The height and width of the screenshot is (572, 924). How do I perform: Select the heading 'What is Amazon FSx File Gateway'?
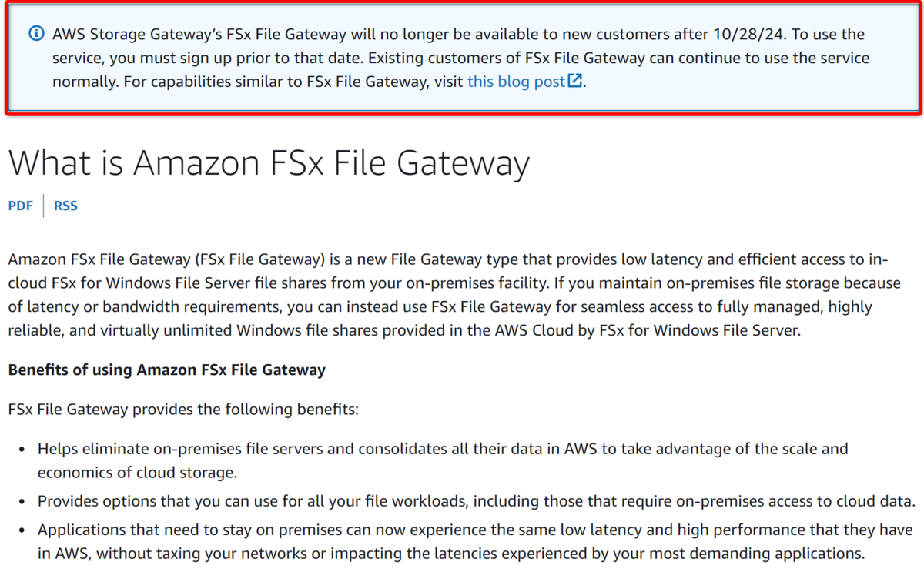(x=269, y=162)
